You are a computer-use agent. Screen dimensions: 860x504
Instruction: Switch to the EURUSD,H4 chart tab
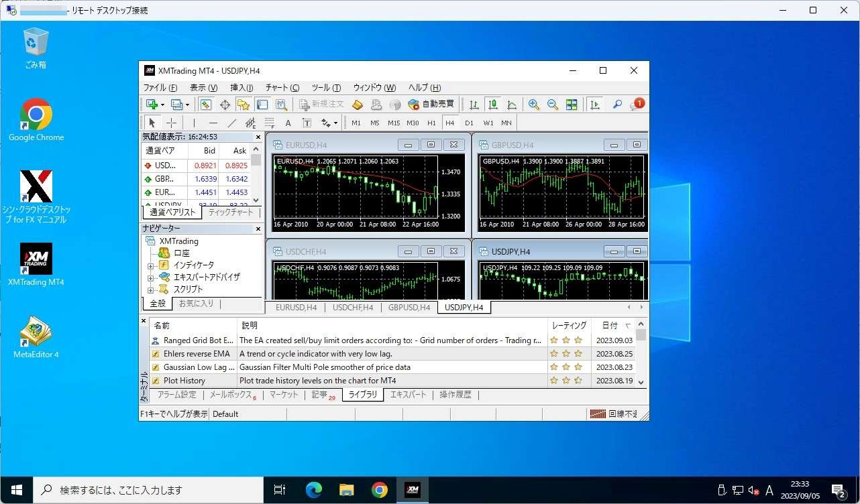(296, 308)
